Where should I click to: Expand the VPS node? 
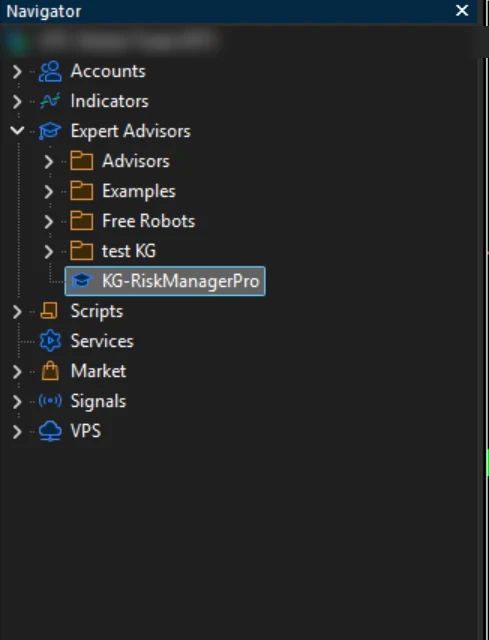[17, 432]
